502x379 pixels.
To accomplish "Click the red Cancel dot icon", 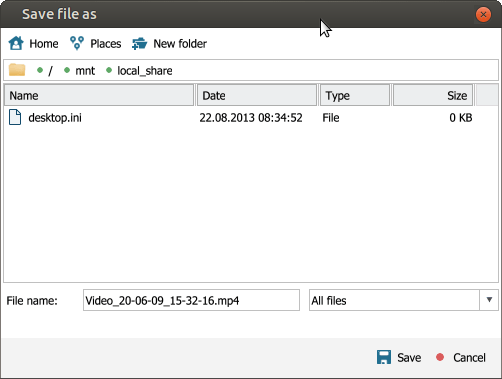I will pyautogui.click(x=440, y=357).
